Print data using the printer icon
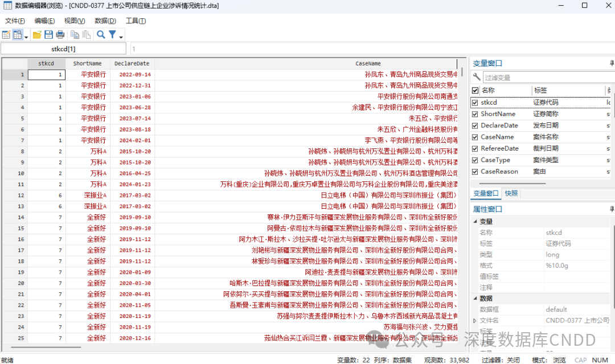This screenshot has height=364, width=615. [x=60, y=35]
